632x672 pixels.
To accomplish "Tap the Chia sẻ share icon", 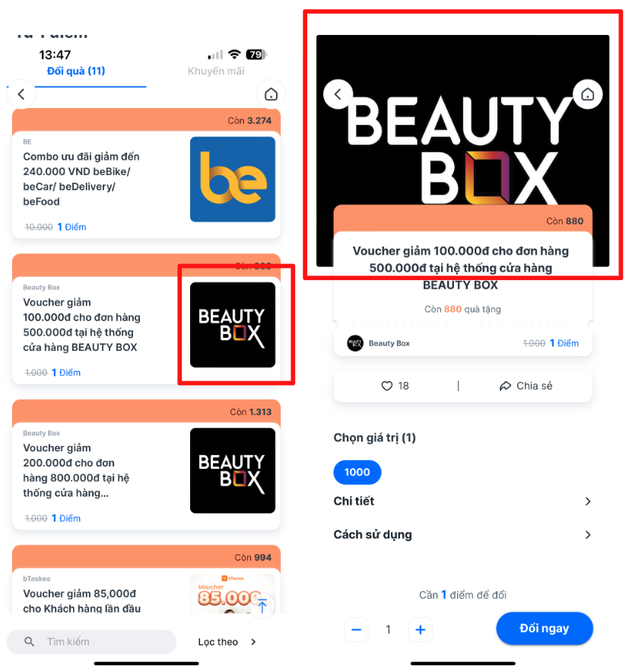I will [505, 386].
